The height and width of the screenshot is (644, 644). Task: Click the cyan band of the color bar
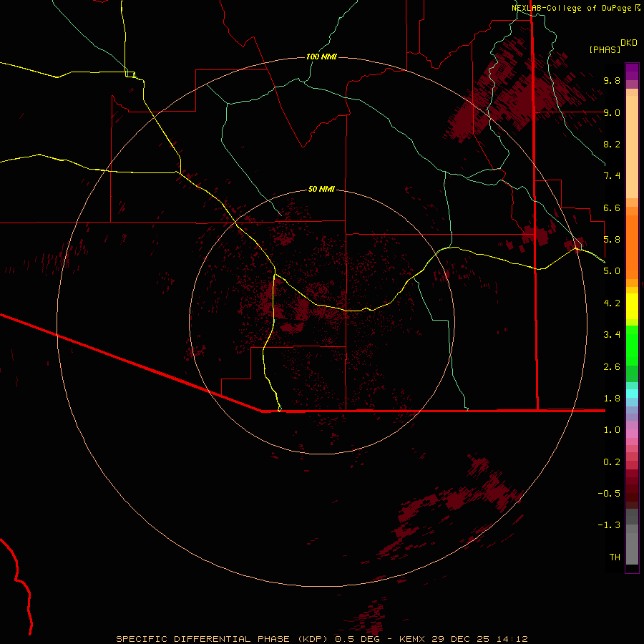point(632,394)
